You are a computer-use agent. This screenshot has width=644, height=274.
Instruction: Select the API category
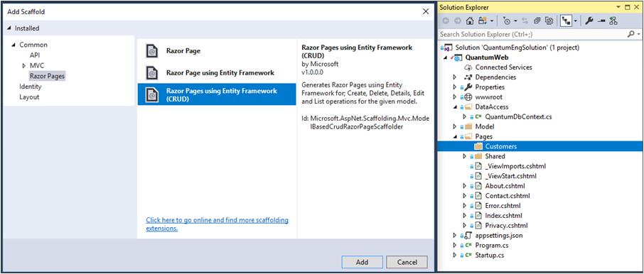[35, 55]
